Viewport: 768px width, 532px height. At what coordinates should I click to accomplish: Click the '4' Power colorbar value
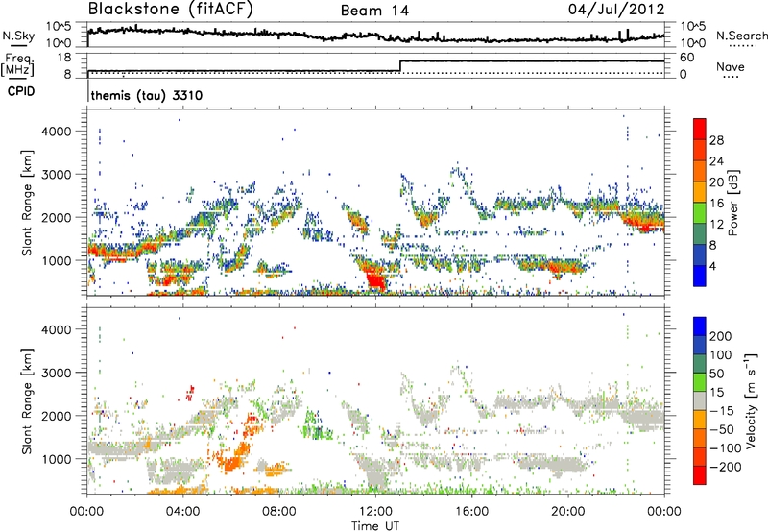coord(713,266)
